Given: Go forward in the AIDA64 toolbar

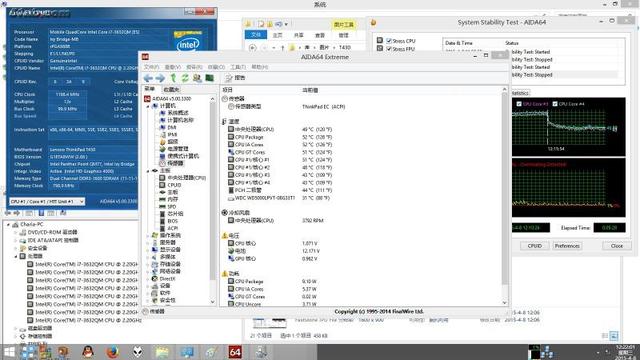Looking at the screenshot, I should click(x=160, y=78).
